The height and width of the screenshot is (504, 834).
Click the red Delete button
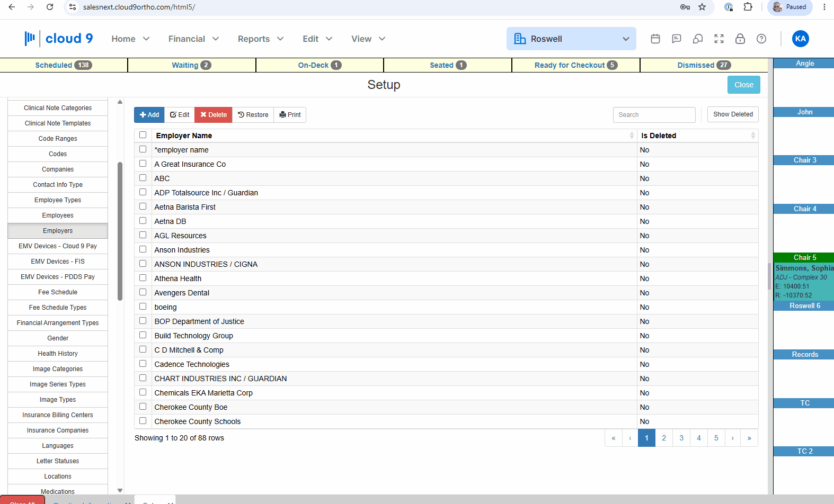tap(214, 115)
